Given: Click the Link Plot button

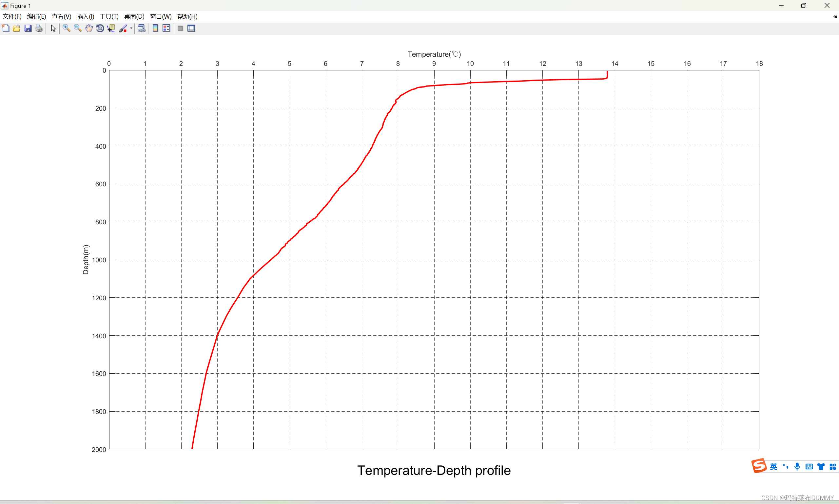Looking at the screenshot, I should click(141, 28).
